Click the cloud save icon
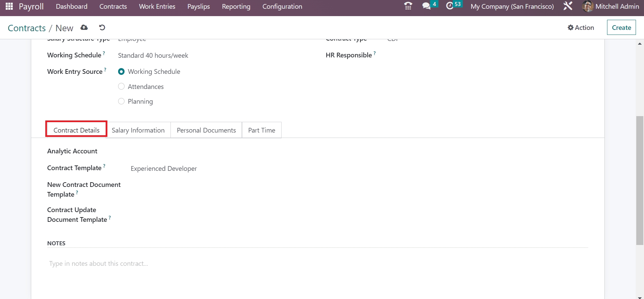 coord(84,28)
